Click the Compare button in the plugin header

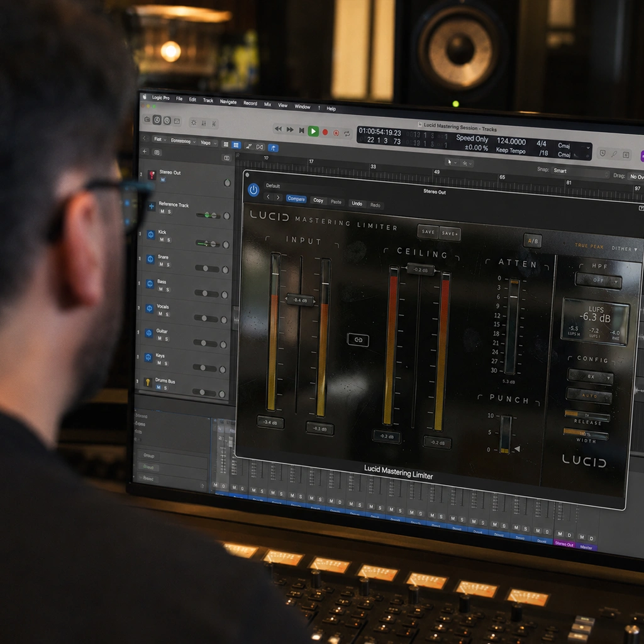[x=296, y=199]
